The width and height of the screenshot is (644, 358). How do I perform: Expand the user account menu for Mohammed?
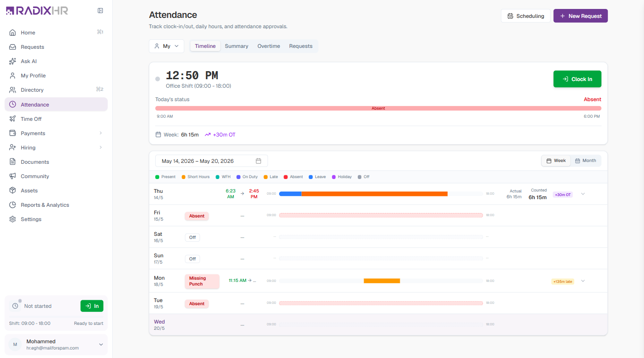101,345
